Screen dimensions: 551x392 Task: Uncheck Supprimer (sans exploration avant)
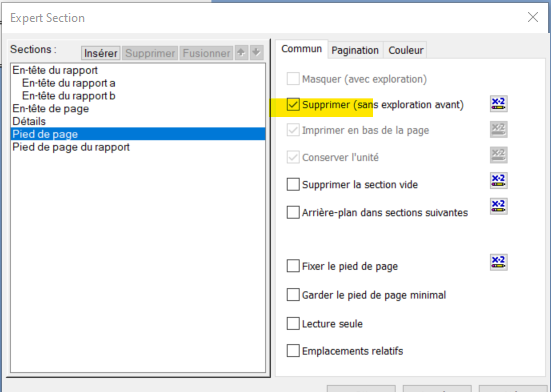293,105
